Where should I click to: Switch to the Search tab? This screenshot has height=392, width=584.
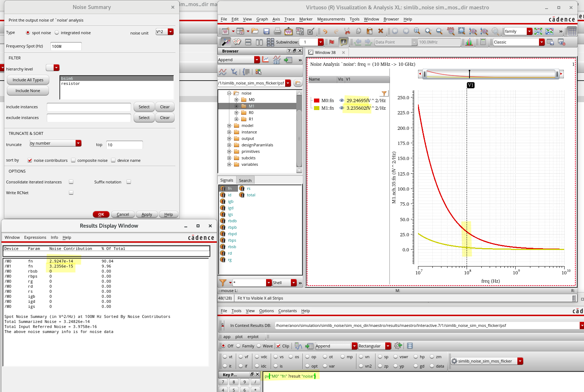[245, 181]
